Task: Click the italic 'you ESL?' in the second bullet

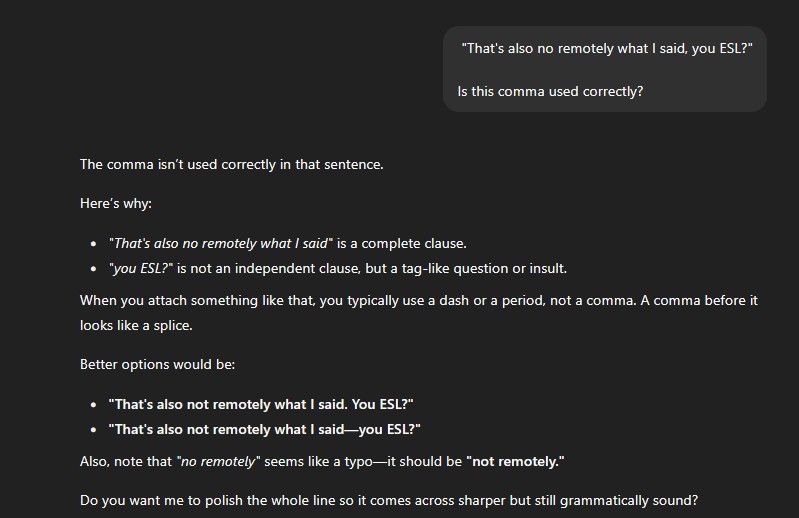Action: (141, 268)
